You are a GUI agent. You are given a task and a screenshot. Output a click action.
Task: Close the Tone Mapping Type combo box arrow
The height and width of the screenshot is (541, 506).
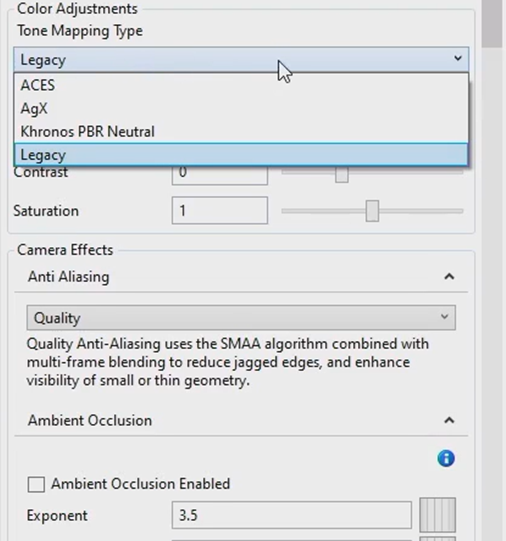pos(458,58)
